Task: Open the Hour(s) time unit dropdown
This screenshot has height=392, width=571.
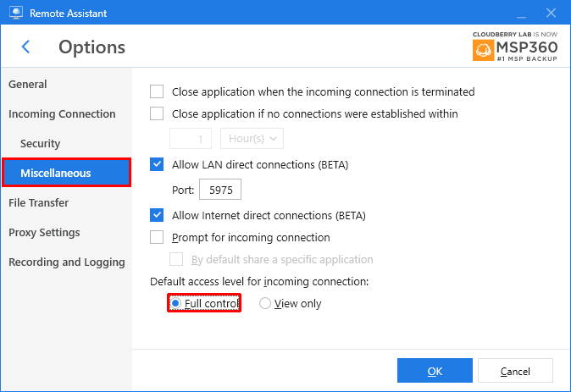Action: pyautogui.click(x=252, y=138)
